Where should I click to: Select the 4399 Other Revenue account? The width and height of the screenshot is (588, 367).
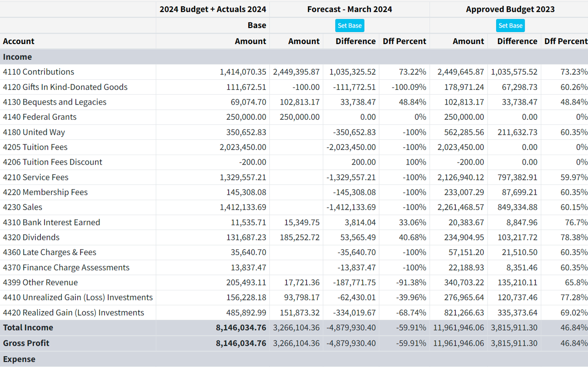(40, 283)
